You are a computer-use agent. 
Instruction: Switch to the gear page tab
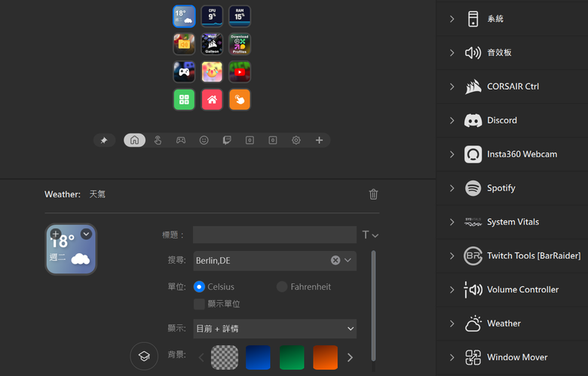click(296, 140)
